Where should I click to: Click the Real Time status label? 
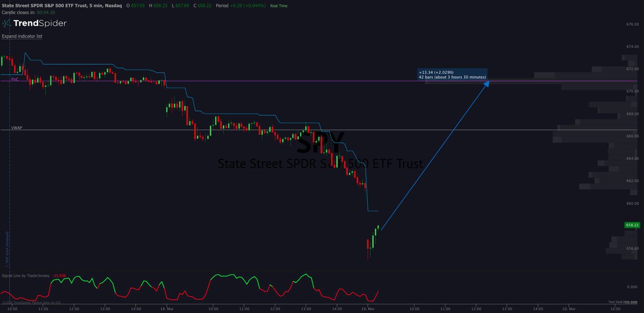point(280,5)
